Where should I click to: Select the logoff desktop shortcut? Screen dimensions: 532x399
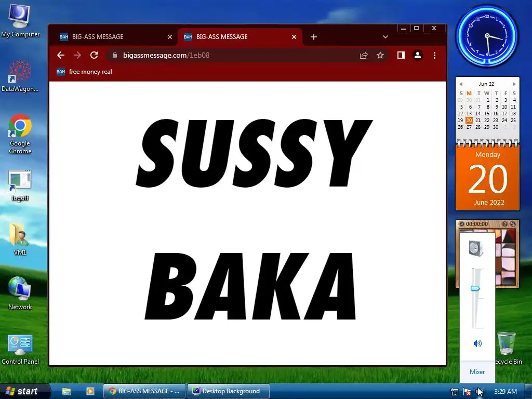(20, 185)
